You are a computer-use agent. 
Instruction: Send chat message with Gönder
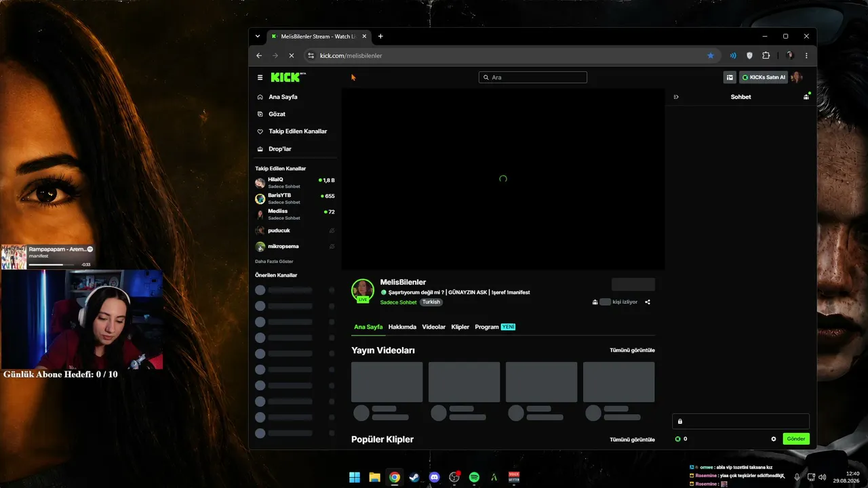796,439
